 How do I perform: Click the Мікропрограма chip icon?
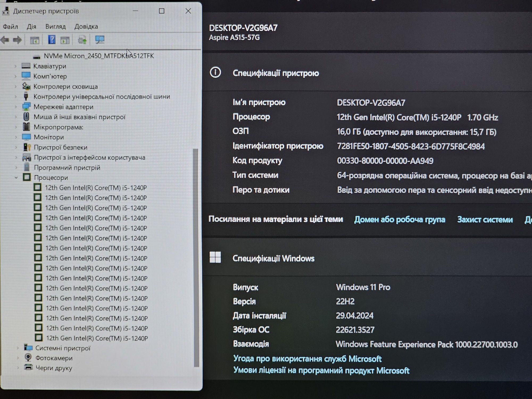[x=26, y=127]
